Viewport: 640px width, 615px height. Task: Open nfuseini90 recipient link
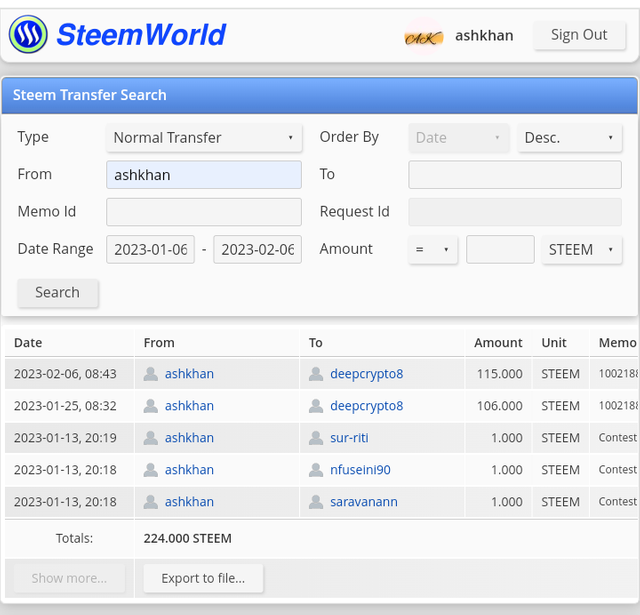coord(360,470)
